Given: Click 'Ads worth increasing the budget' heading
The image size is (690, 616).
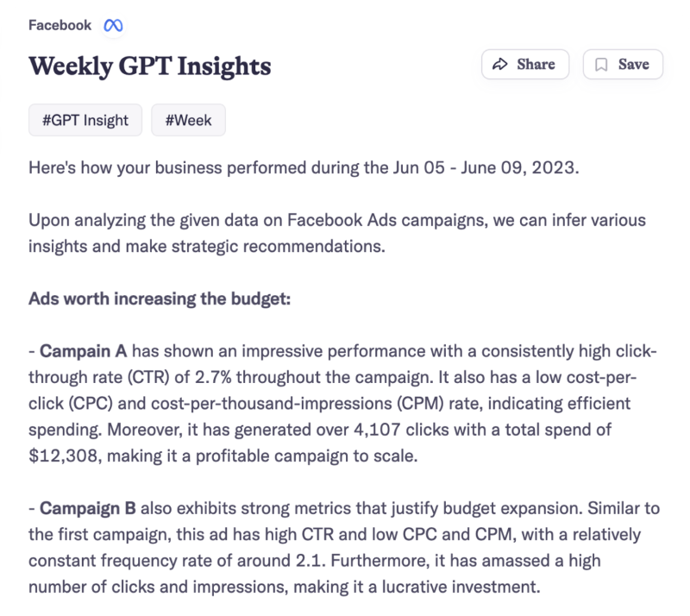Looking at the screenshot, I should pos(160,299).
